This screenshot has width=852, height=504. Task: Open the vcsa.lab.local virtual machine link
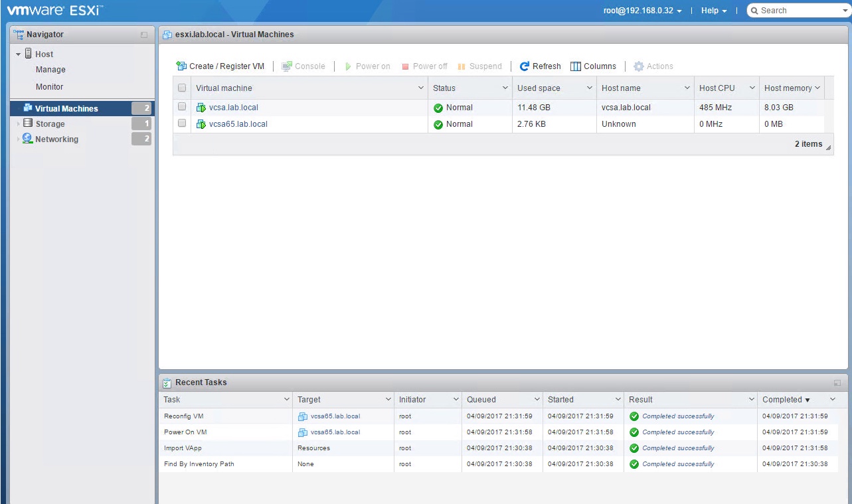233,108
